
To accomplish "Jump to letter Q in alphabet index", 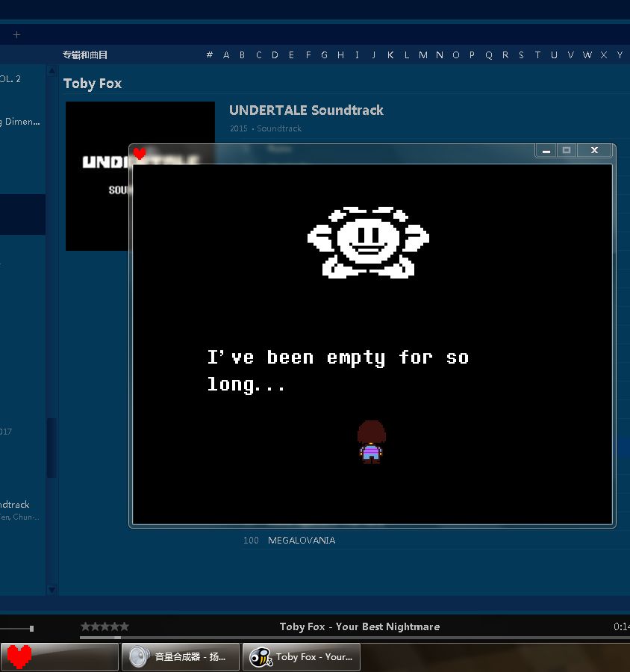I will click(x=489, y=55).
